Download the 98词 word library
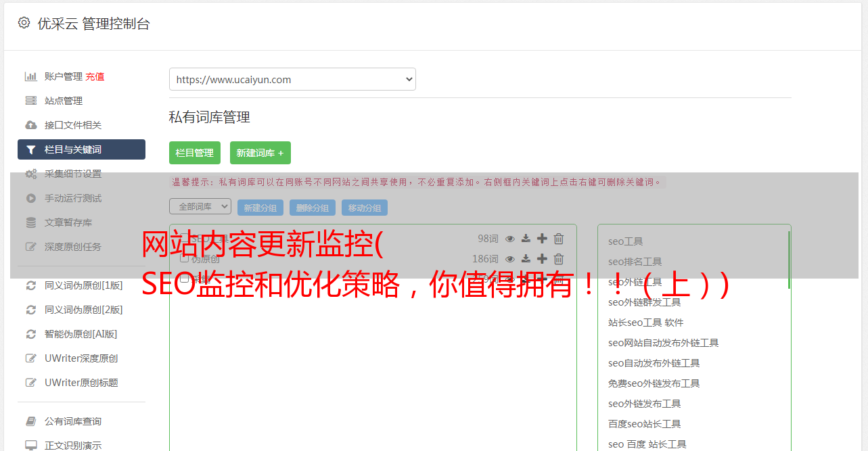Viewport: 868px width, 451px height. point(526,239)
